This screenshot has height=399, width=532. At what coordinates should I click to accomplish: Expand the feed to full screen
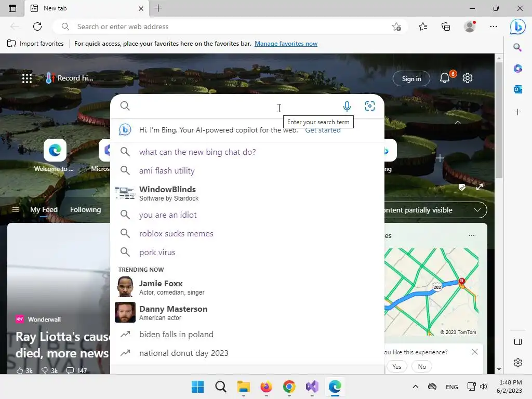[480, 187]
